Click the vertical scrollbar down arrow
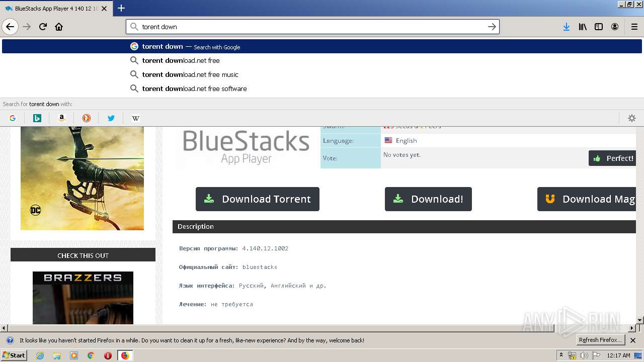 pos(640,320)
